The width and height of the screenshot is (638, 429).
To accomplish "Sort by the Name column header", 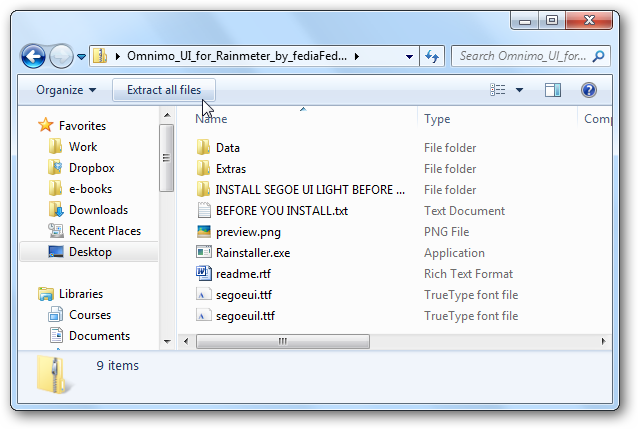I will [x=211, y=119].
